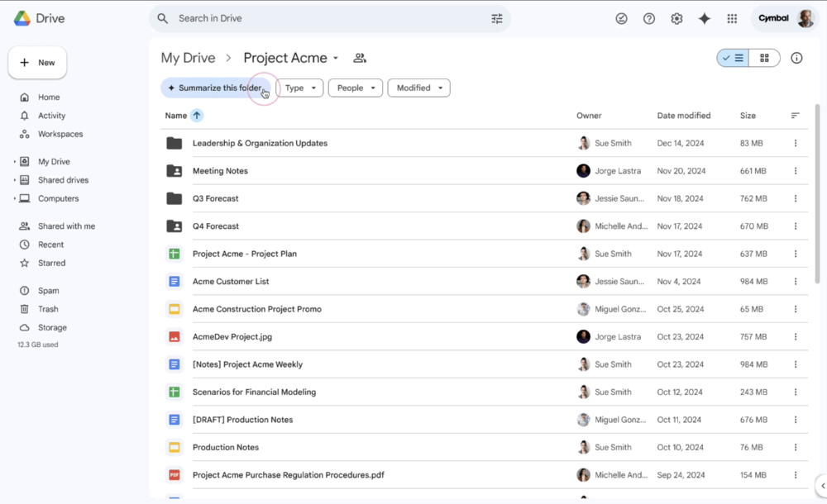Expand Shared drives tree arrow in sidebar
Viewport: 827px width, 504px height.
pyautogui.click(x=14, y=180)
